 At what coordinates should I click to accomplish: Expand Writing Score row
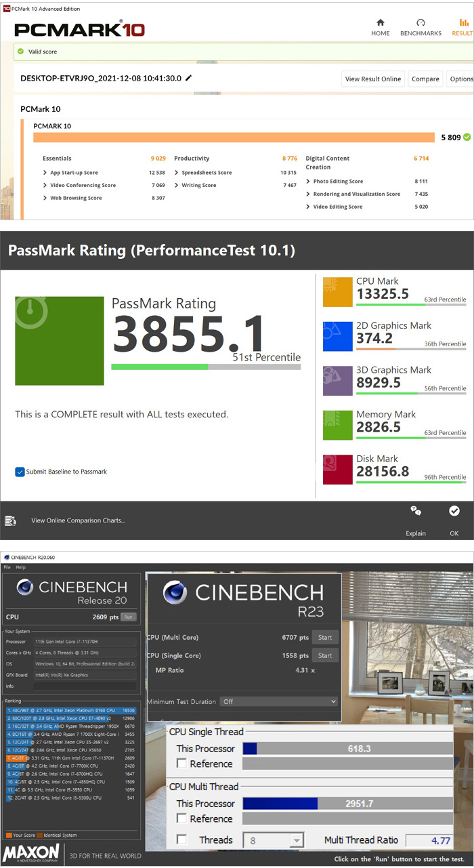(x=177, y=185)
